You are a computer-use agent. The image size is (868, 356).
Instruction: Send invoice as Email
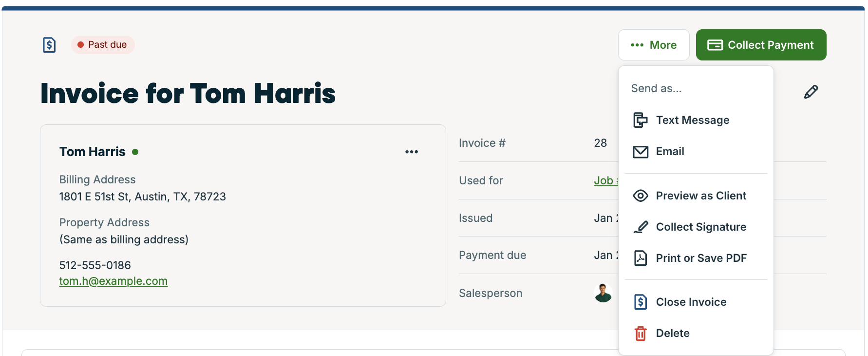point(670,152)
